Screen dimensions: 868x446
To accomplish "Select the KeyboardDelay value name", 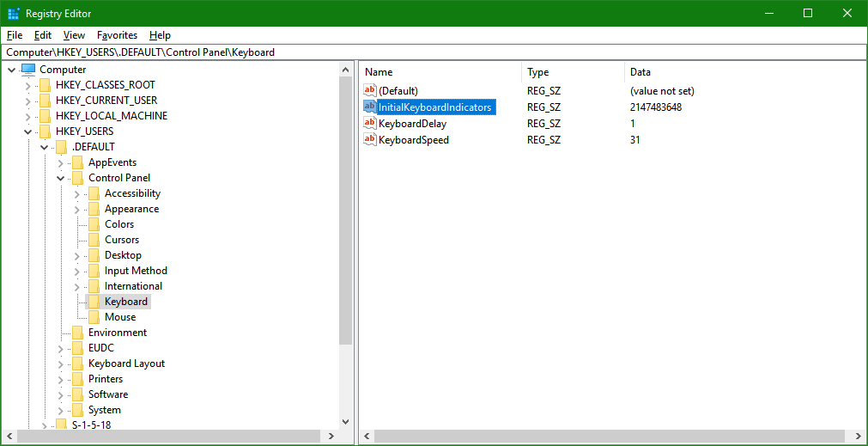I will click(x=412, y=124).
